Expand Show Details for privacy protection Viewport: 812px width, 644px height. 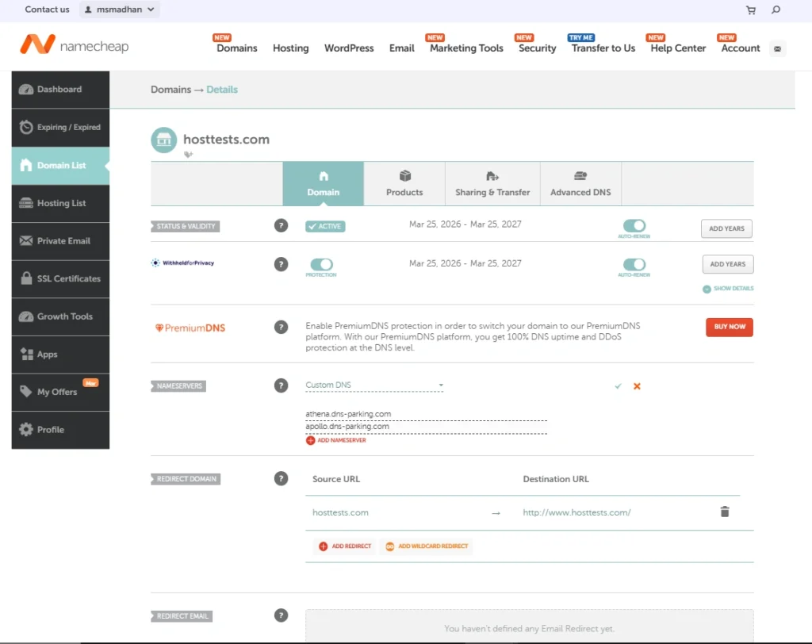click(728, 289)
